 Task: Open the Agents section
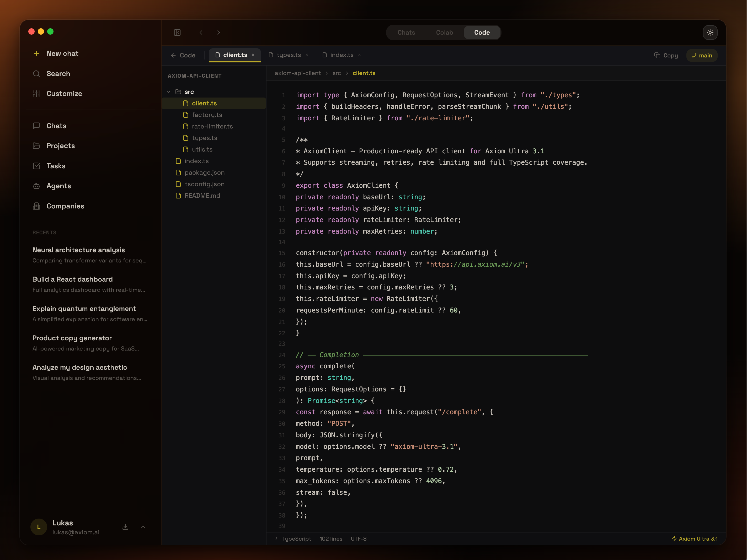pos(58,186)
